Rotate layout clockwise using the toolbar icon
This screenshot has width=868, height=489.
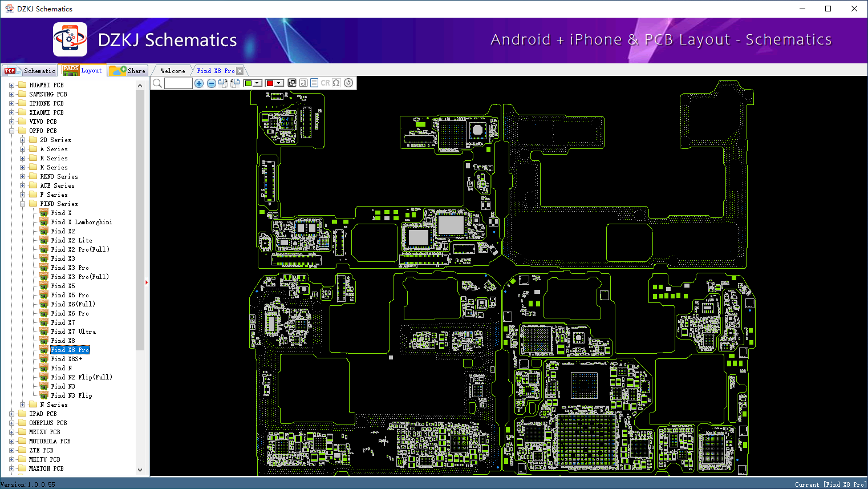(x=223, y=83)
